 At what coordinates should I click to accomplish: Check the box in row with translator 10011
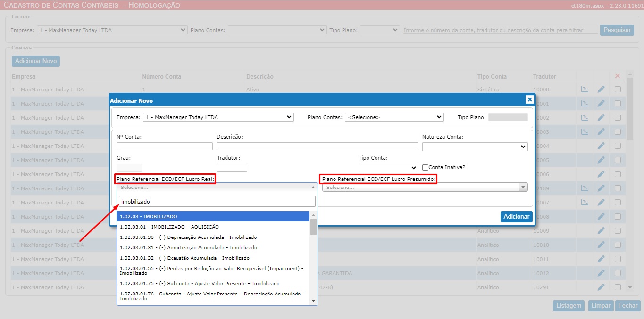(x=618, y=259)
